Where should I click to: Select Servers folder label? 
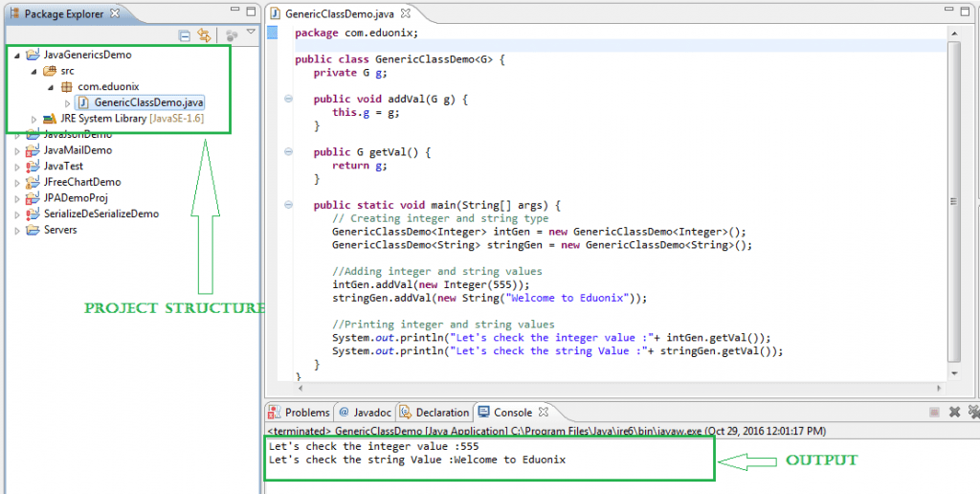tap(60, 230)
